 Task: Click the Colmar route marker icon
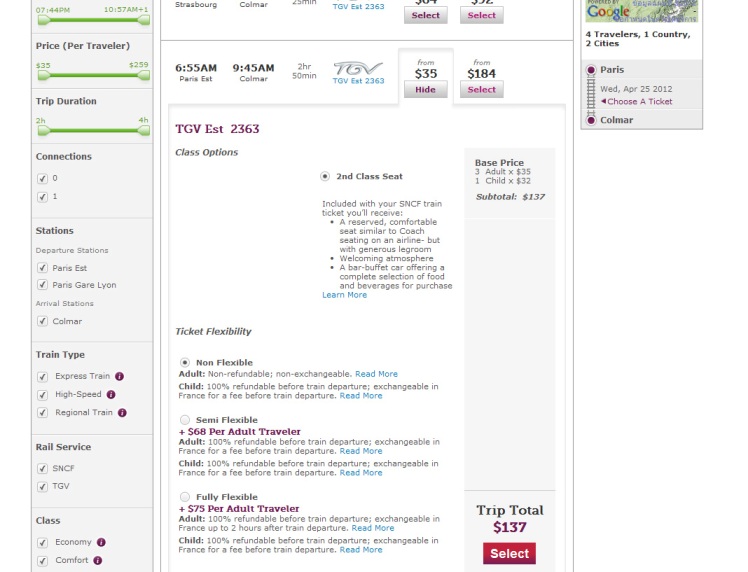[591, 120]
